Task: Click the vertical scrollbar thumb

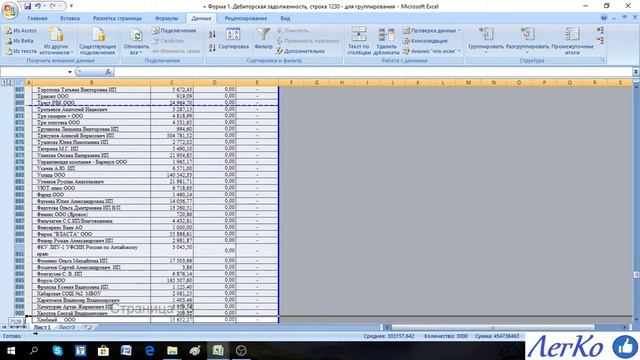Action: 636,275
